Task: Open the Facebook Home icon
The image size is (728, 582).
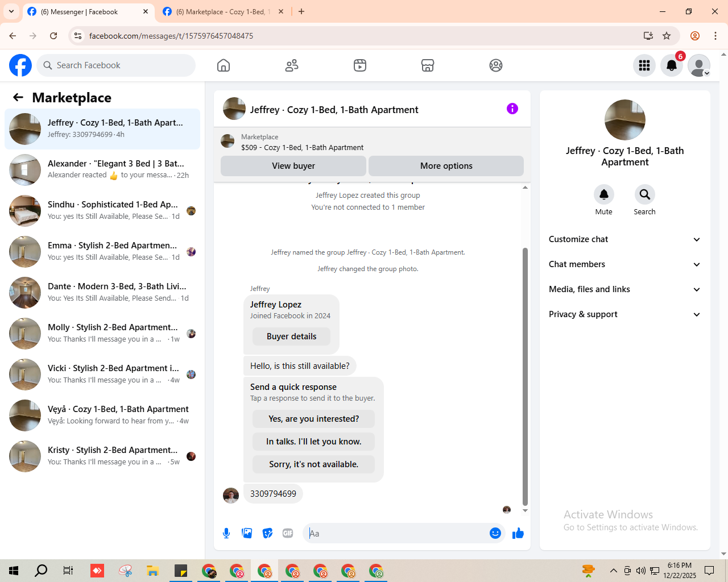Action: tap(224, 65)
